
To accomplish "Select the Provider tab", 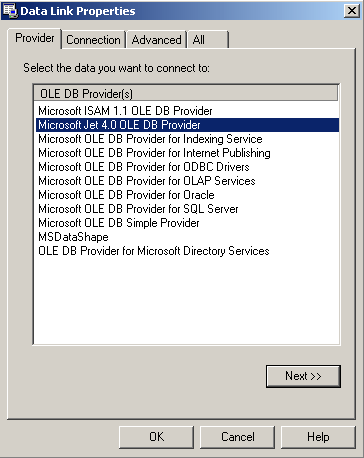I will (35, 38).
